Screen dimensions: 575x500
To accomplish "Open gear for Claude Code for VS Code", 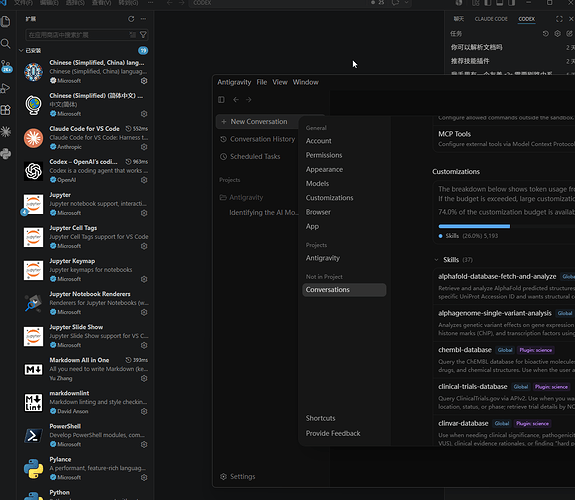I will (144, 147).
